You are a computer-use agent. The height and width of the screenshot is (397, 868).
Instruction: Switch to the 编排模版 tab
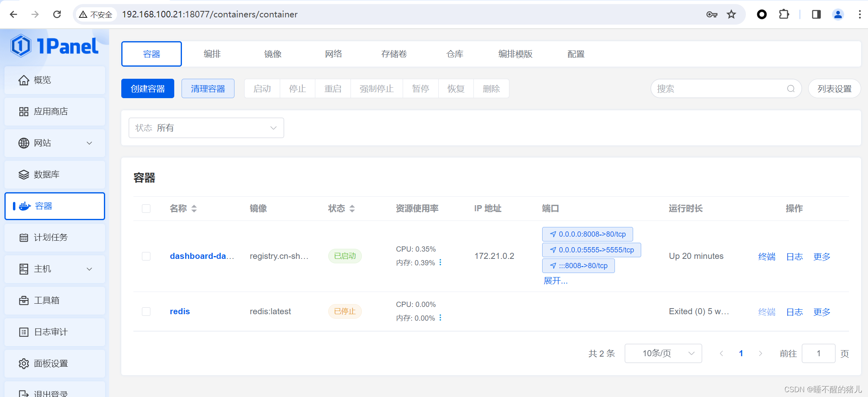point(515,54)
